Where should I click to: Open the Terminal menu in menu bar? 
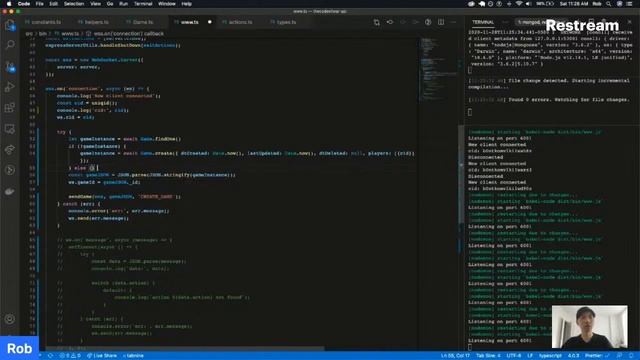click(x=143, y=4)
